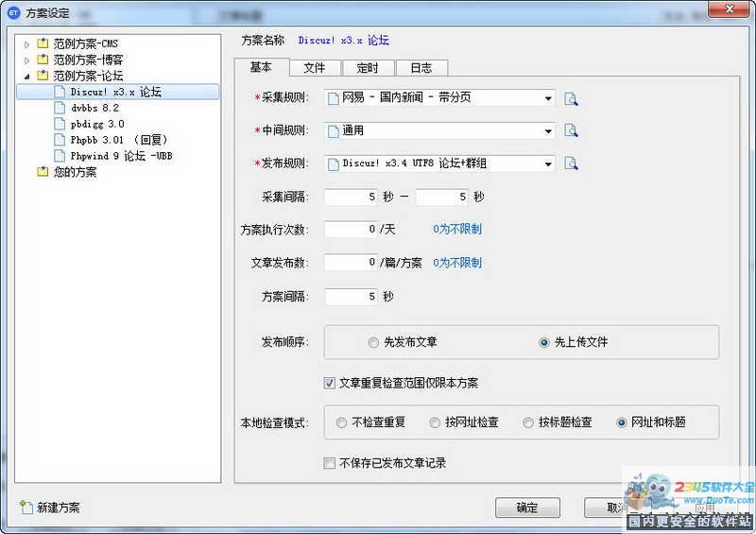This screenshot has width=756, height=534.
Task: Click the 新建方案 link
Action: [59, 508]
